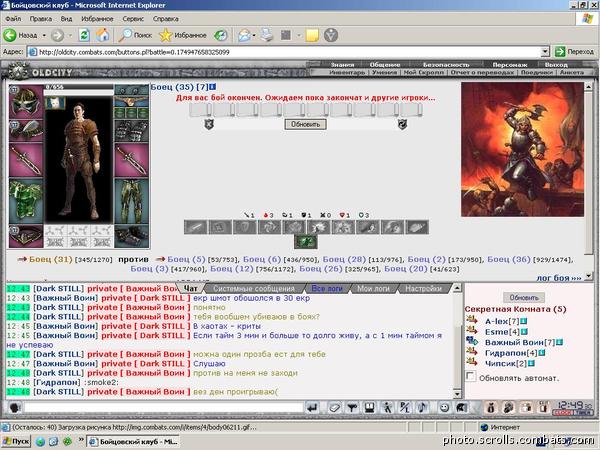The height and width of the screenshot is (450, 600).
Task: Click the Гидрапон[4] player name
Action: [x=511, y=353]
